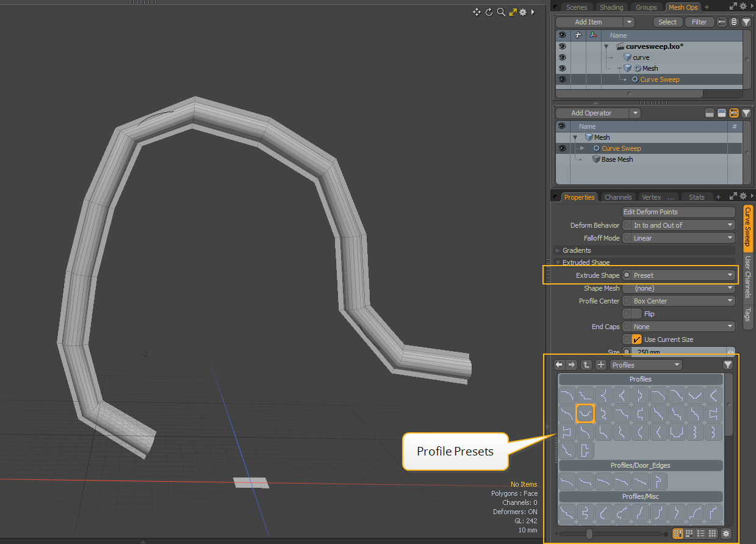Click the funnel filter icon in preset browser
The image size is (756, 544).
point(728,364)
